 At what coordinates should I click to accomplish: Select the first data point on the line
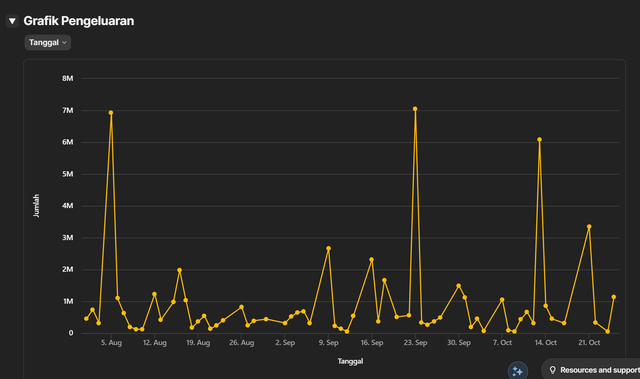click(x=86, y=319)
